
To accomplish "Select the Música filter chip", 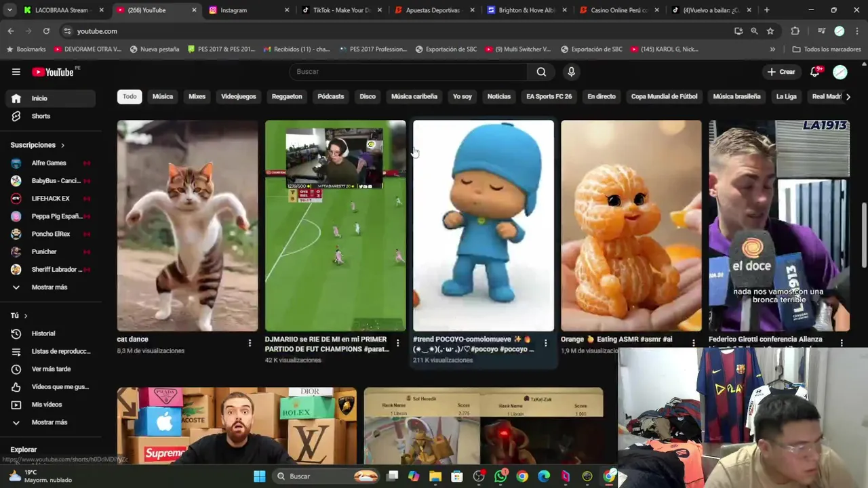I will click(x=163, y=96).
